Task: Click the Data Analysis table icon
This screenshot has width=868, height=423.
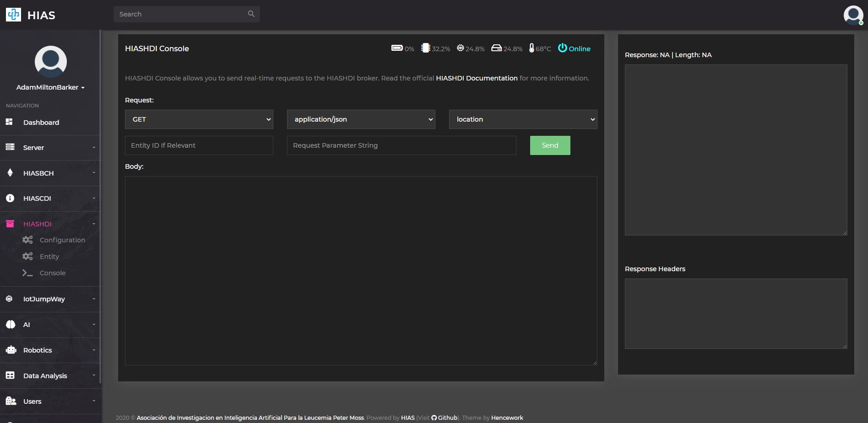Action: coord(10,375)
